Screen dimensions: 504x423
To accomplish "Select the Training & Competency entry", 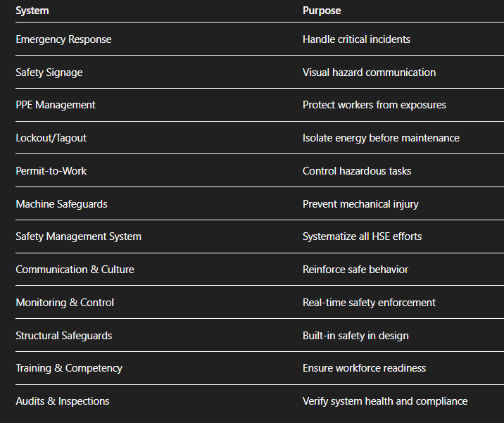I will pos(69,368).
